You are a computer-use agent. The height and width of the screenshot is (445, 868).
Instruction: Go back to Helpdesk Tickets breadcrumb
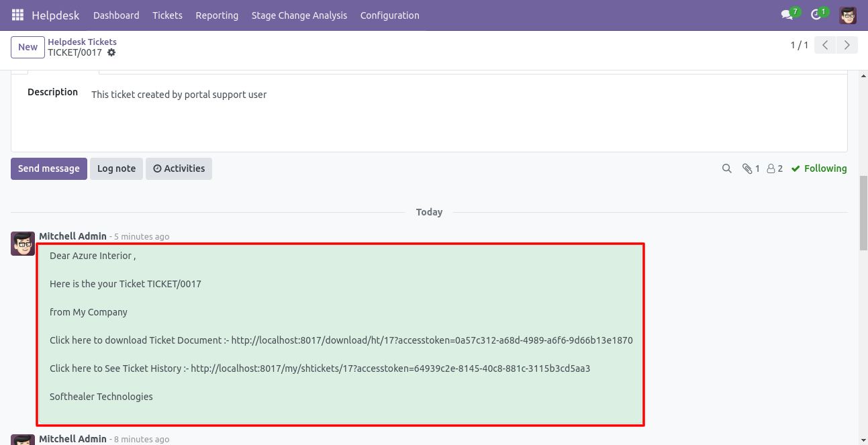82,42
